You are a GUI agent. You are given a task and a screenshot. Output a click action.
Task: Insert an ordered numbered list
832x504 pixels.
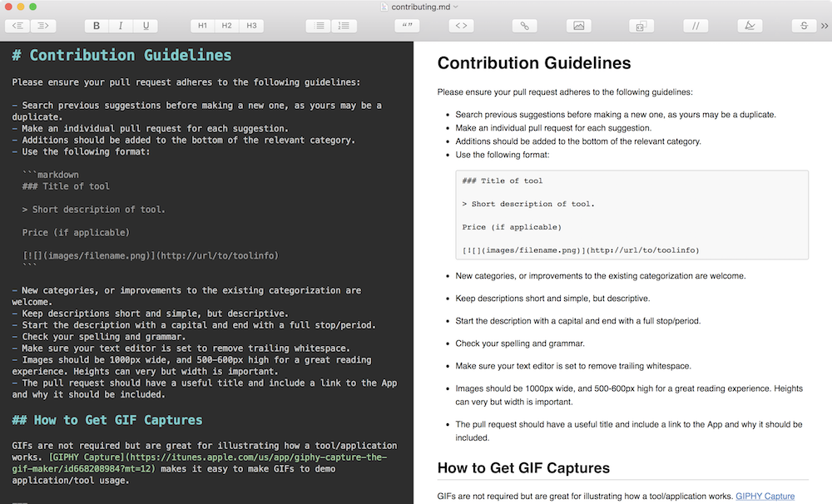(344, 26)
